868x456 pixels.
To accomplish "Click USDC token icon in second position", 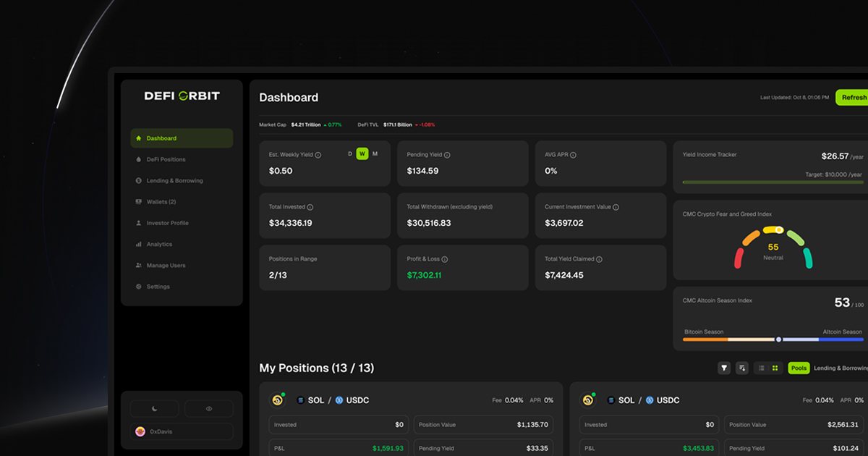I will pos(649,400).
